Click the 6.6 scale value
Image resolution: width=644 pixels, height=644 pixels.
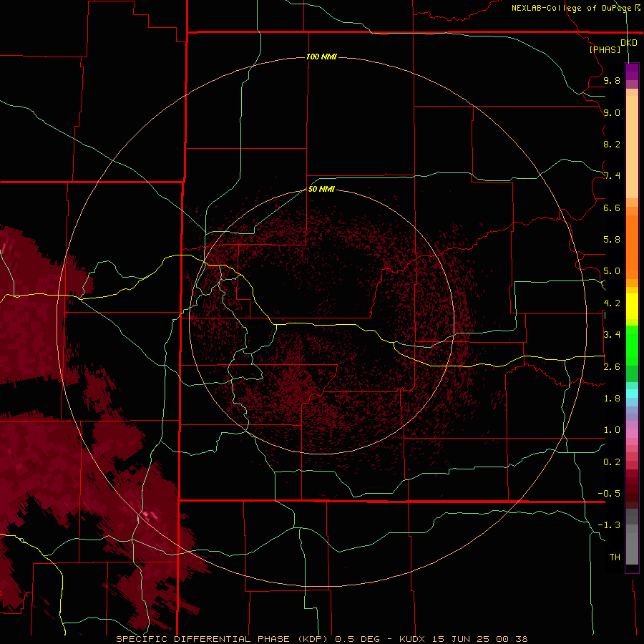click(x=612, y=208)
